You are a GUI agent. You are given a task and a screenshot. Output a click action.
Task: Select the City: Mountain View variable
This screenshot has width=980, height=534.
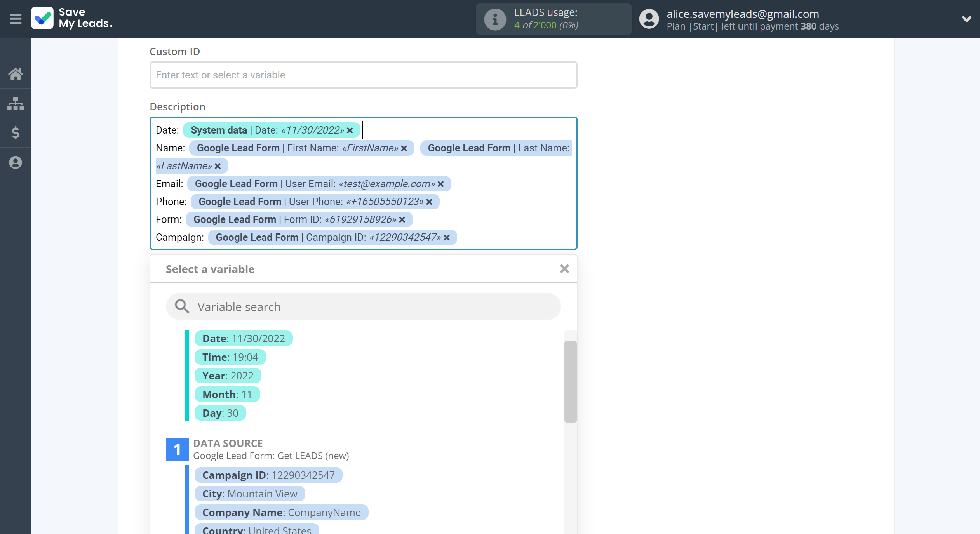point(250,494)
